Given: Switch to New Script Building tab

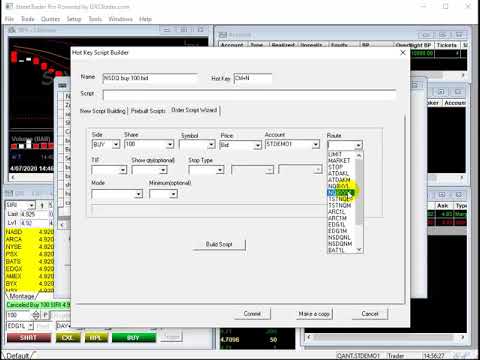Looking at the screenshot, I should point(103,111).
